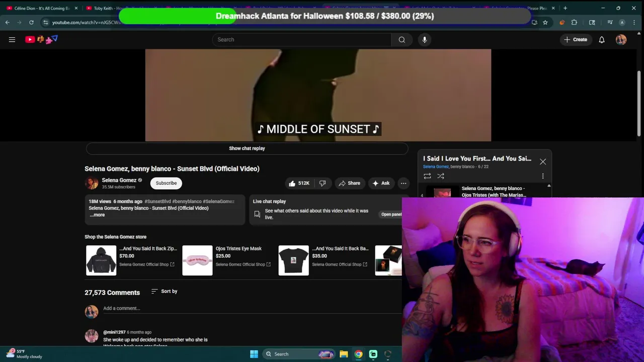This screenshot has height=362, width=644.
Task: Open the Selena Gomez channel avatar
Action: [x=92, y=183]
